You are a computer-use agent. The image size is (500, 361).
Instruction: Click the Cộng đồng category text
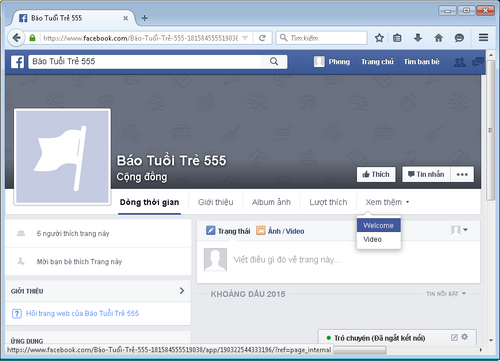pos(142,177)
